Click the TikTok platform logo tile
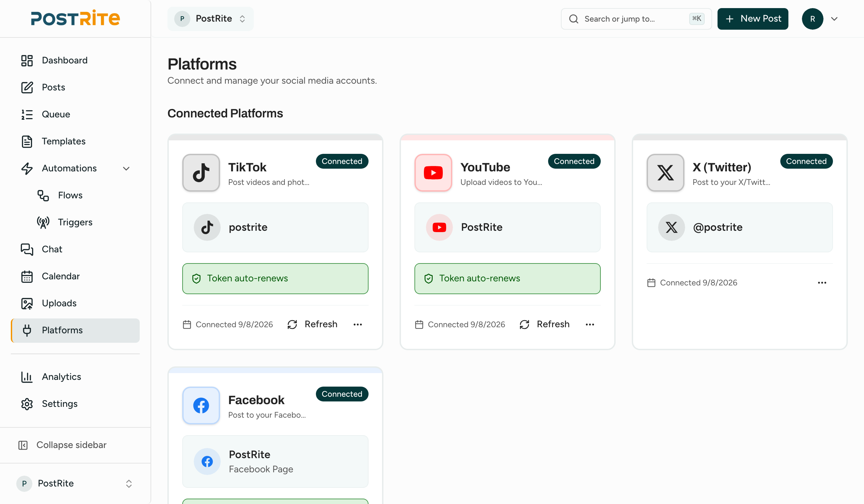Image resolution: width=864 pixels, height=504 pixels. click(x=201, y=173)
